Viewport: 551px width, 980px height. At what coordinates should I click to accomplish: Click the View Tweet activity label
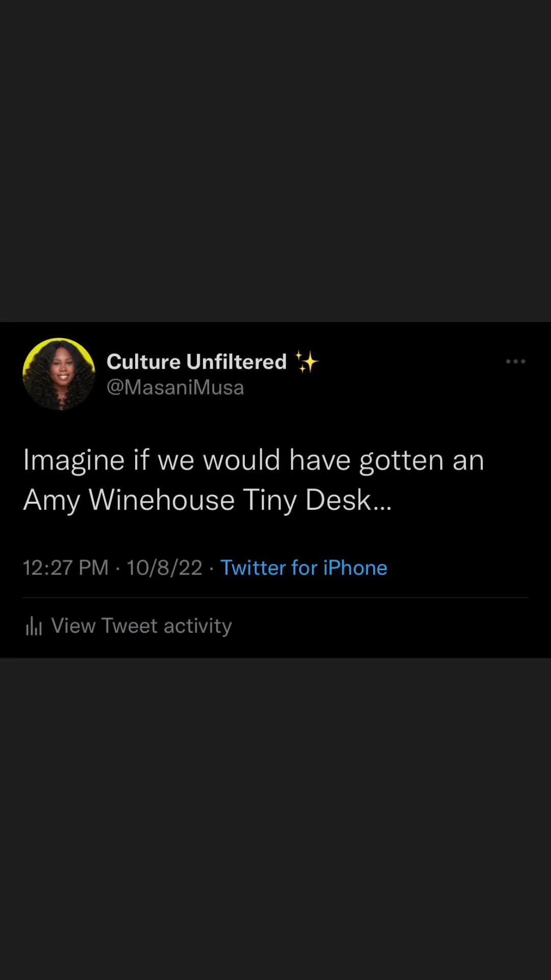[x=141, y=626]
